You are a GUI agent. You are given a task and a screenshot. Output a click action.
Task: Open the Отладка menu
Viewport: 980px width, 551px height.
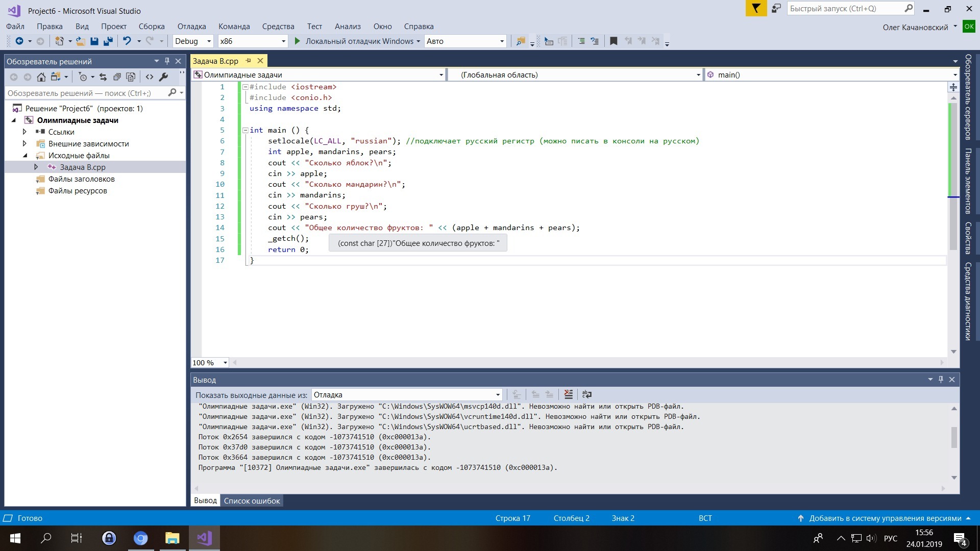[191, 27]
